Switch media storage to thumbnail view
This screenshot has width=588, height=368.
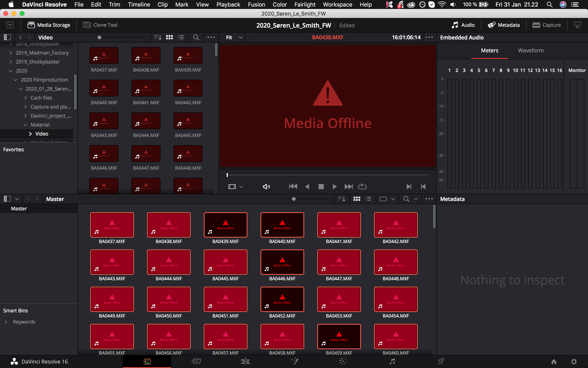169,37
